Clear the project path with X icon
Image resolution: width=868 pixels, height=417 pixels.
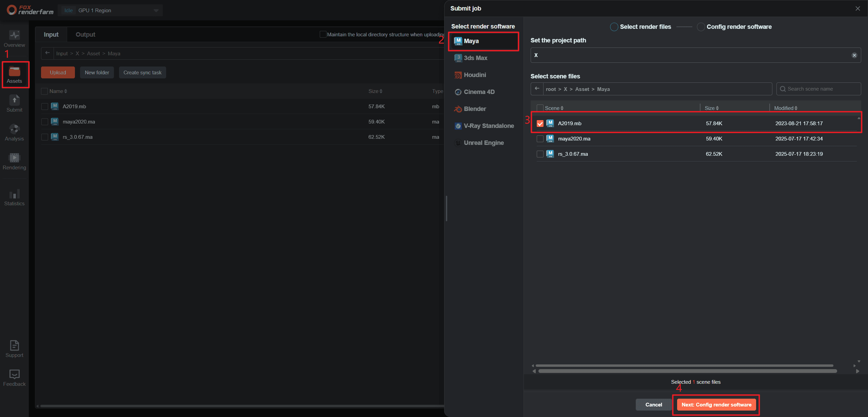[854, 55]
